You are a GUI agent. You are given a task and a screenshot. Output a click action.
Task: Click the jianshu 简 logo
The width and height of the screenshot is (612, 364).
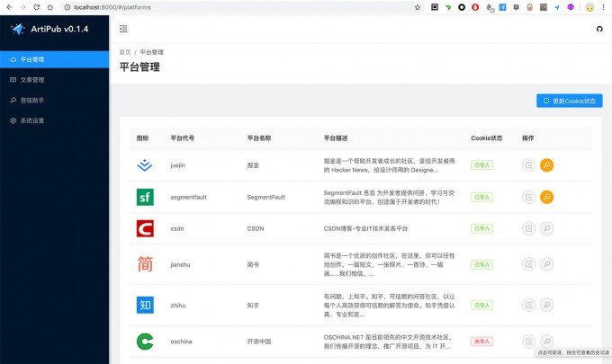(145, 264)
